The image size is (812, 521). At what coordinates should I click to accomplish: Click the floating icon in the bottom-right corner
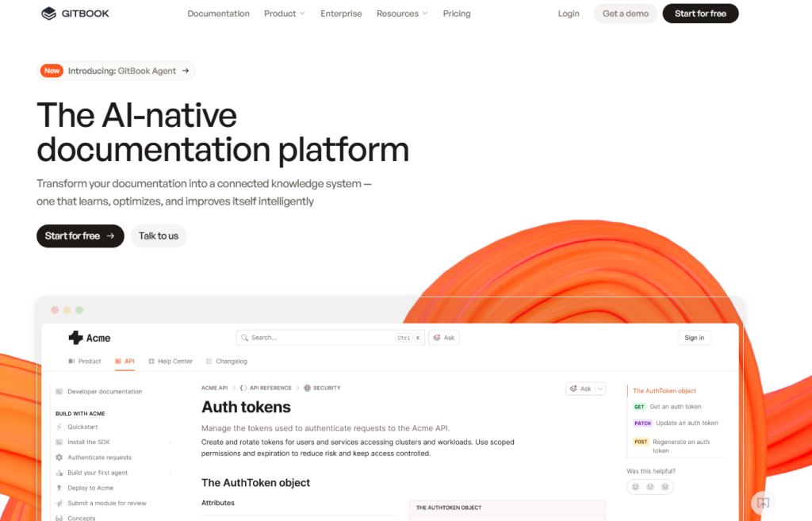762,503
